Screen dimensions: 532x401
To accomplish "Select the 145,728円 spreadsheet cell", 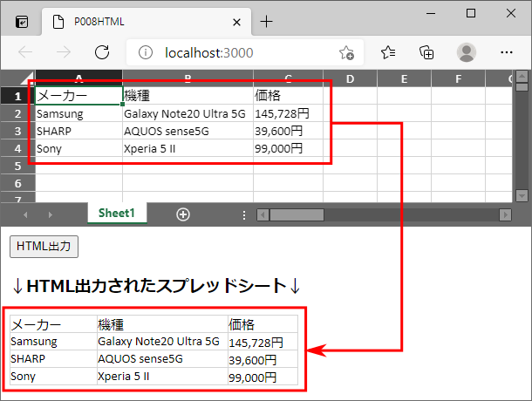I will 288,113.
